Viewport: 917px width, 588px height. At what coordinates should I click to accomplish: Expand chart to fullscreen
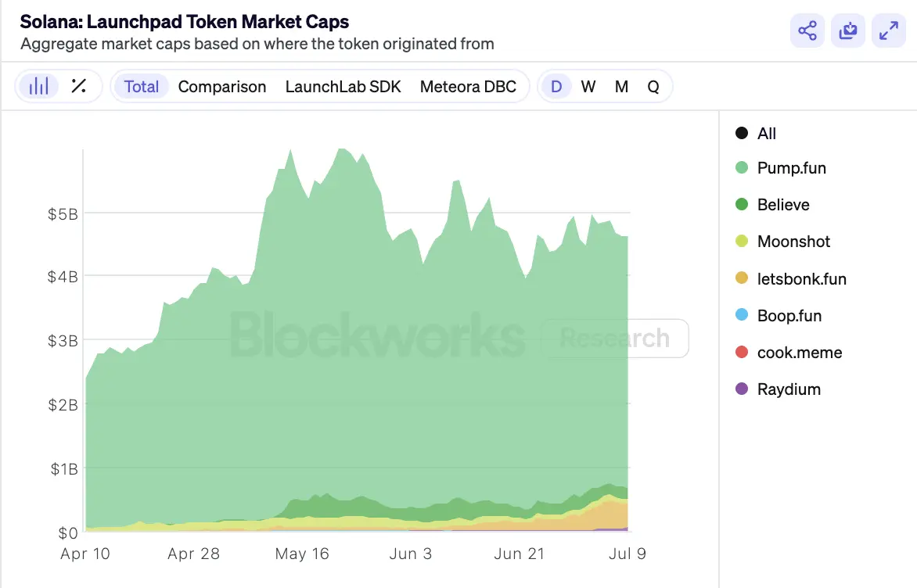889,31
